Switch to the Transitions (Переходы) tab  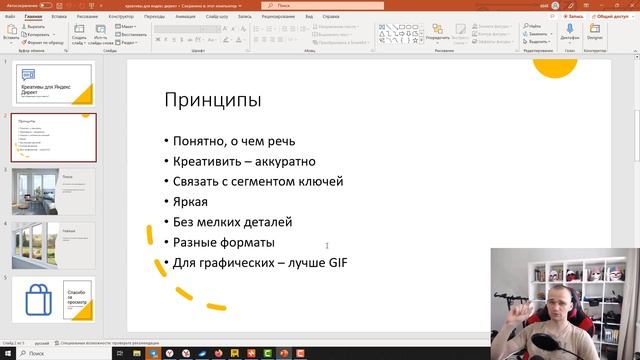154,17
